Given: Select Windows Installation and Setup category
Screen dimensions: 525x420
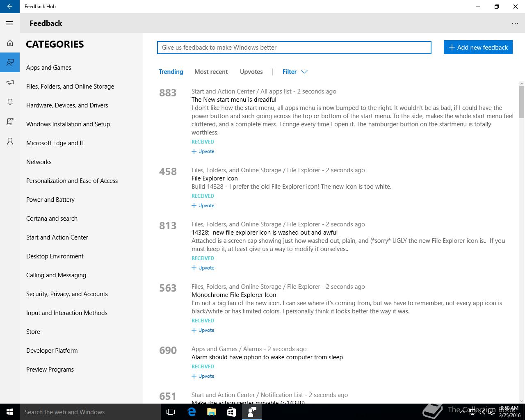Looking at the screenshot, I should [x=68, y=124].
